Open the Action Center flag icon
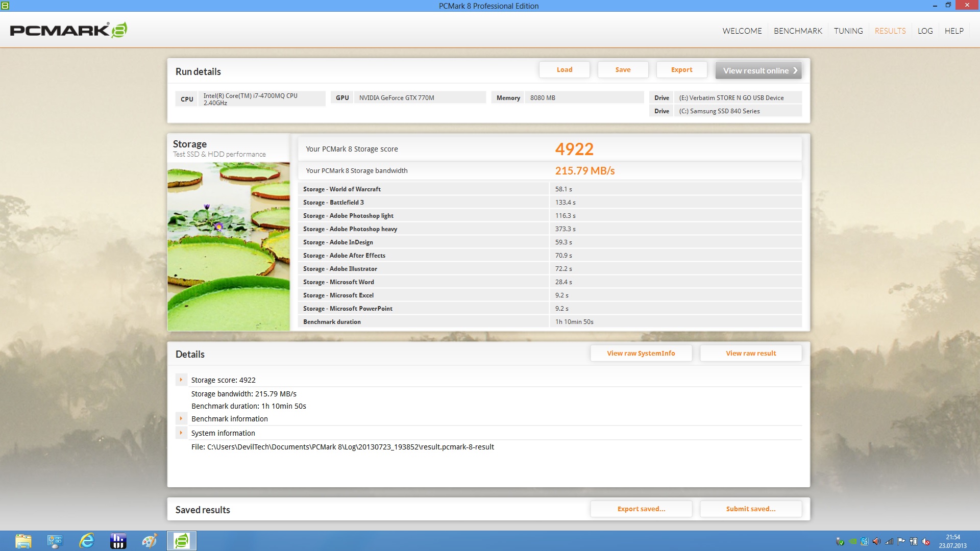This screenshot has height=551, width=980. pos(901,541)
